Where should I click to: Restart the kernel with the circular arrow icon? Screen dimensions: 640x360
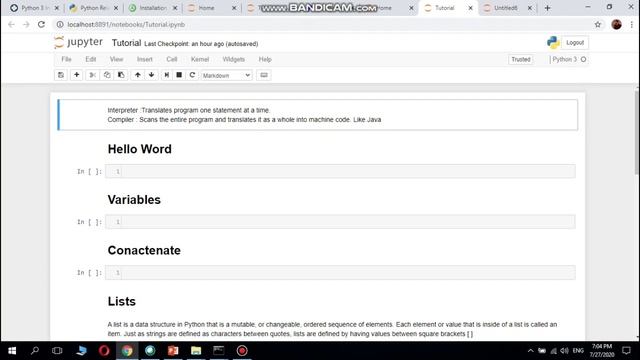(192, 75)
